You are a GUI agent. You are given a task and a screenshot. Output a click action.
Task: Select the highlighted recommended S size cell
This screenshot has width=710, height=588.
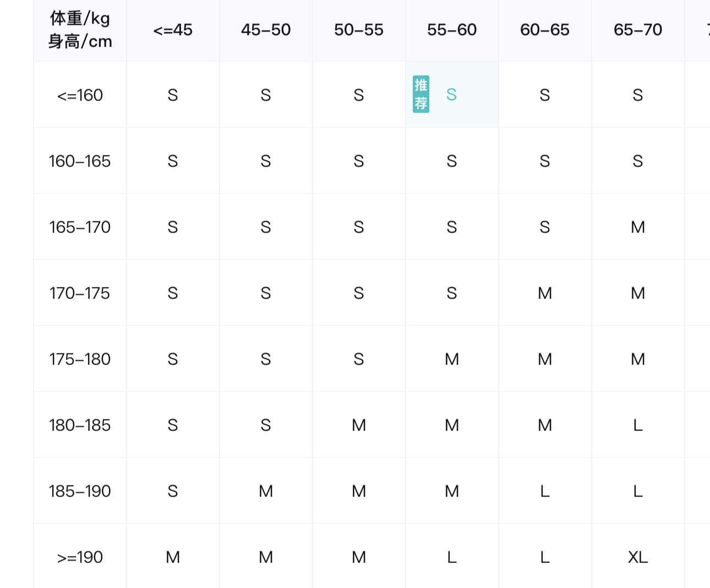[452, 95]
